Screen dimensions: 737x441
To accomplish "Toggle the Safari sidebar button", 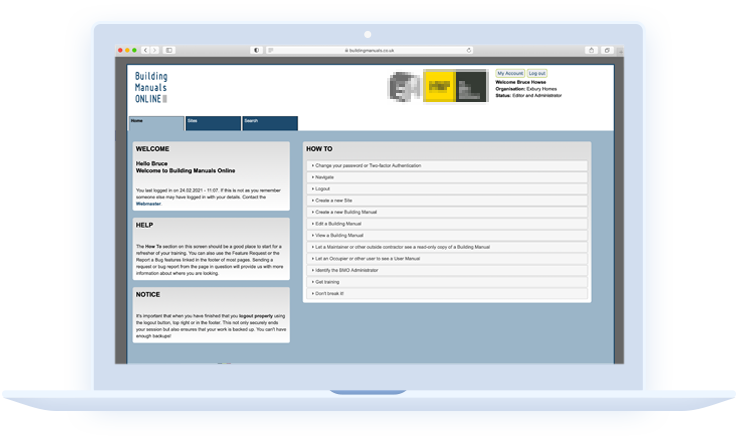I will (x=169, y=50).
